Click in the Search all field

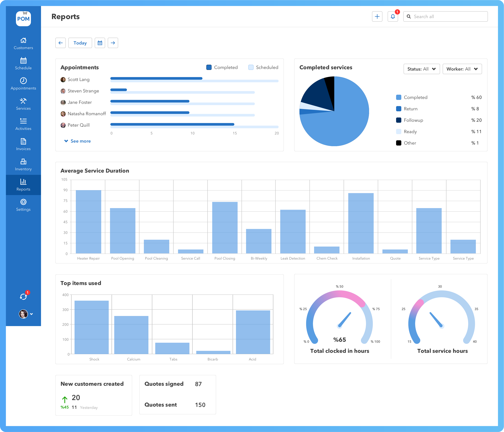click(x=445, y=16)
